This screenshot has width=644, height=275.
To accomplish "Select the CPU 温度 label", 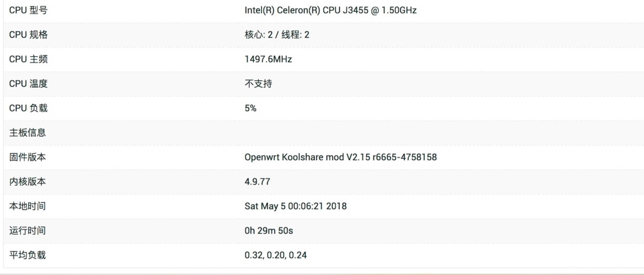I will (x=28, y=84).
